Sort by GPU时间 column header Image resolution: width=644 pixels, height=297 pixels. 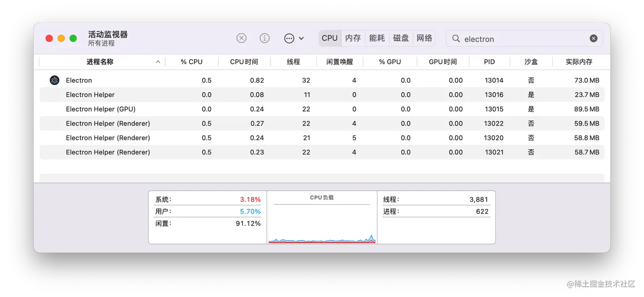click(443, 62)
